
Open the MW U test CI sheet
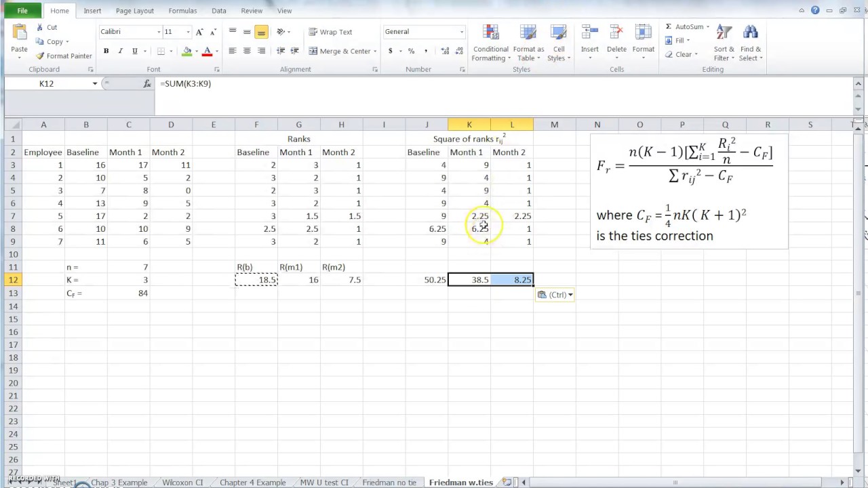pyautogui.click(x=324, y=483)
